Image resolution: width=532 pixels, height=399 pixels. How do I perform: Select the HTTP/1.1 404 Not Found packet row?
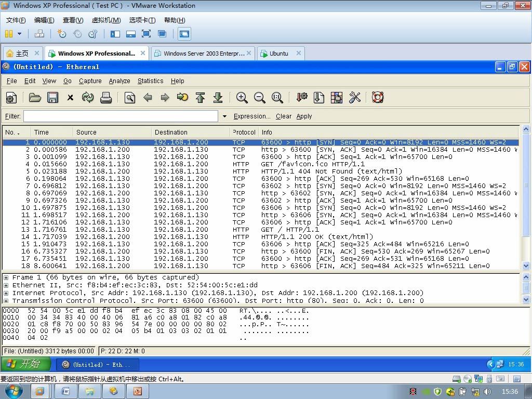point(261,171)
